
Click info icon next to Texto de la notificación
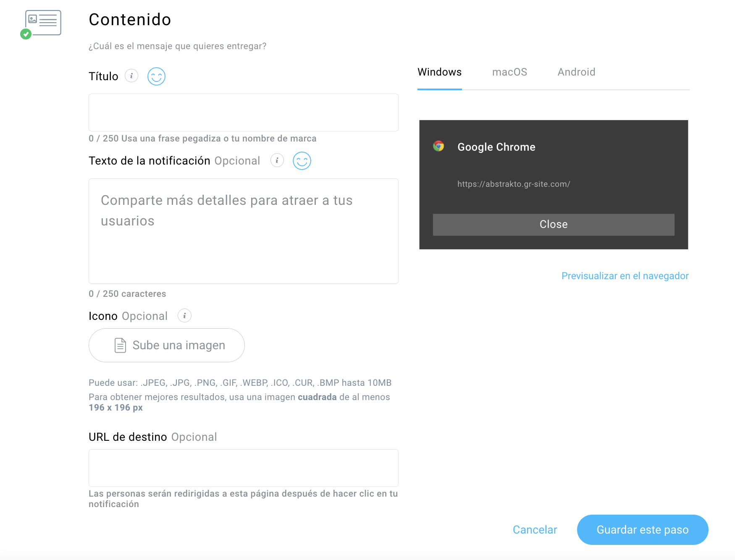coord(277,160)
